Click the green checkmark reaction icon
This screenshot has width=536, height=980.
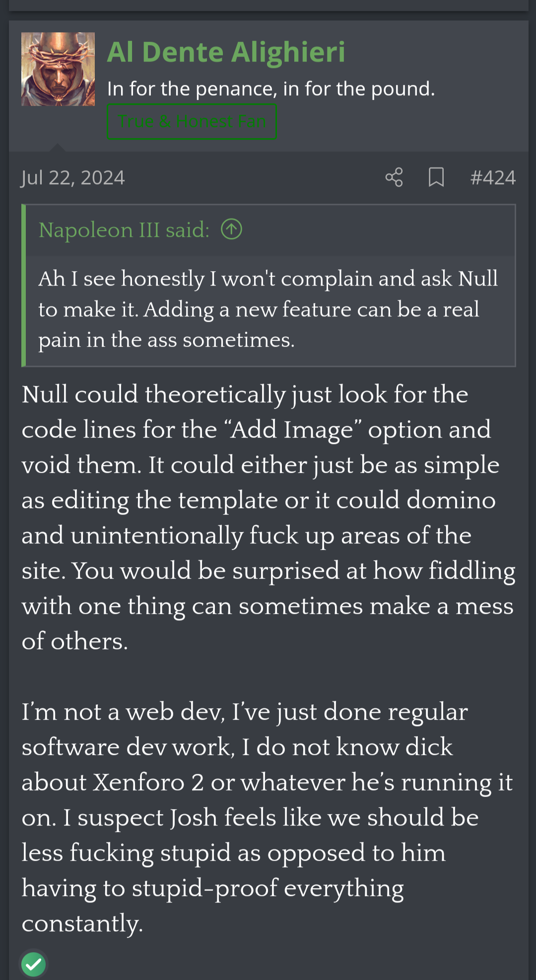(34, 965)
